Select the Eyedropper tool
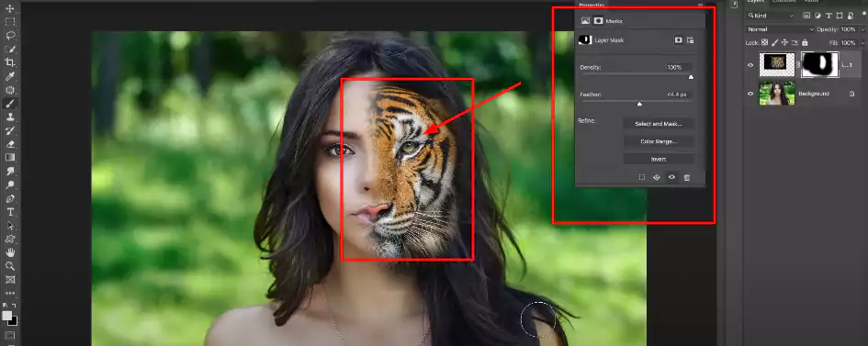Image resolution: width=868 pixels, height=346 pixels. tap(10, 76)
